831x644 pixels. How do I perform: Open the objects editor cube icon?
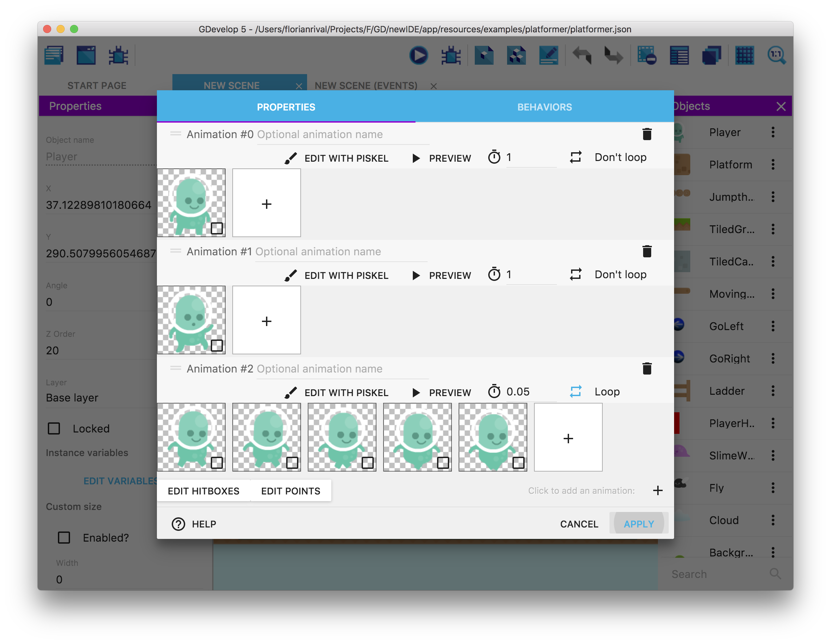[484, 56]
